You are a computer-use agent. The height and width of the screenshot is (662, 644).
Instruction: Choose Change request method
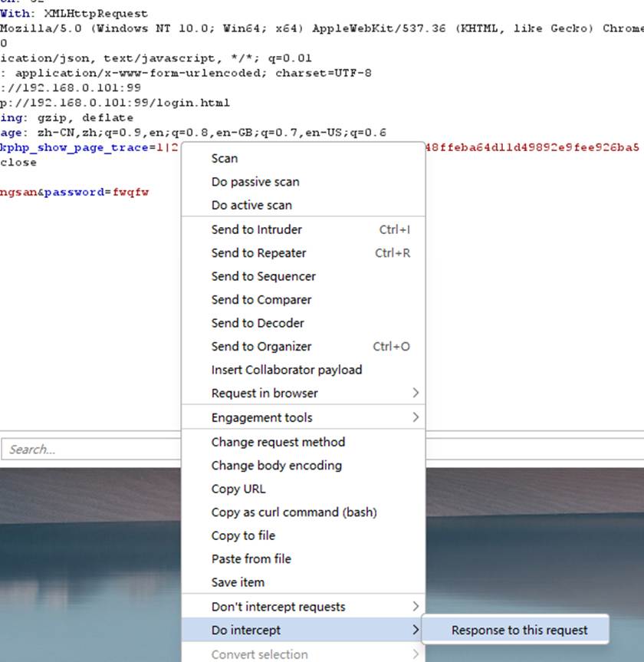pos(303,442)
